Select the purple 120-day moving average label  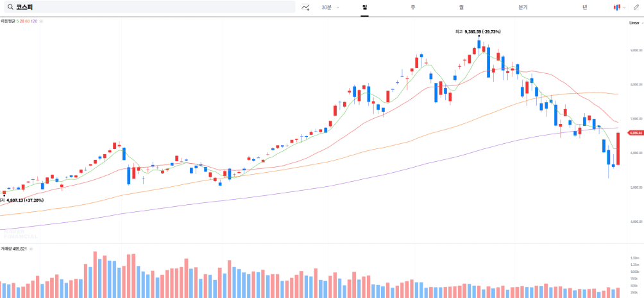pos(34,21)
